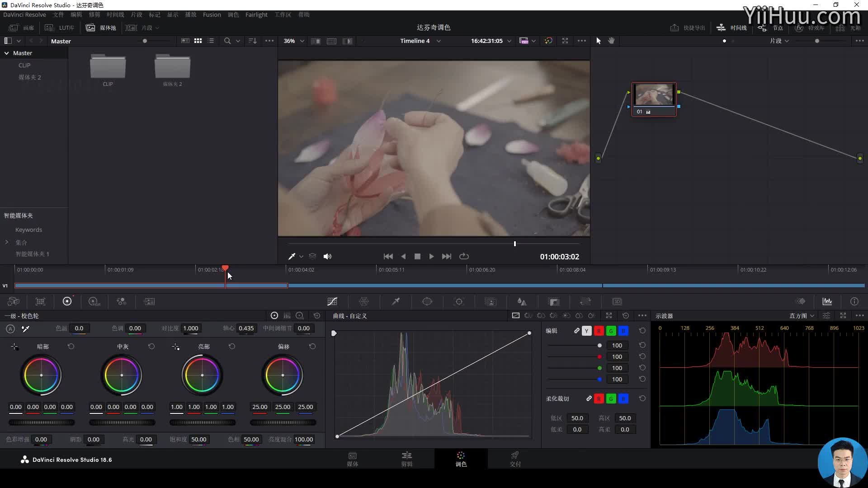Toggle red curve edit channel
The height and width of the screenshot is (488, 868).
[599, 331]
